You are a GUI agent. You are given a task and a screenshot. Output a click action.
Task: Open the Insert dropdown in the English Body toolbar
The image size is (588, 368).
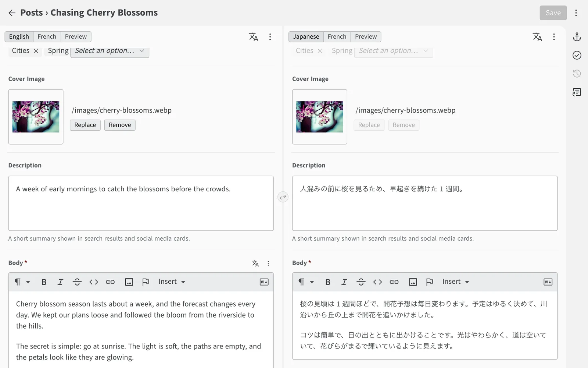click(x=172, y=282)
